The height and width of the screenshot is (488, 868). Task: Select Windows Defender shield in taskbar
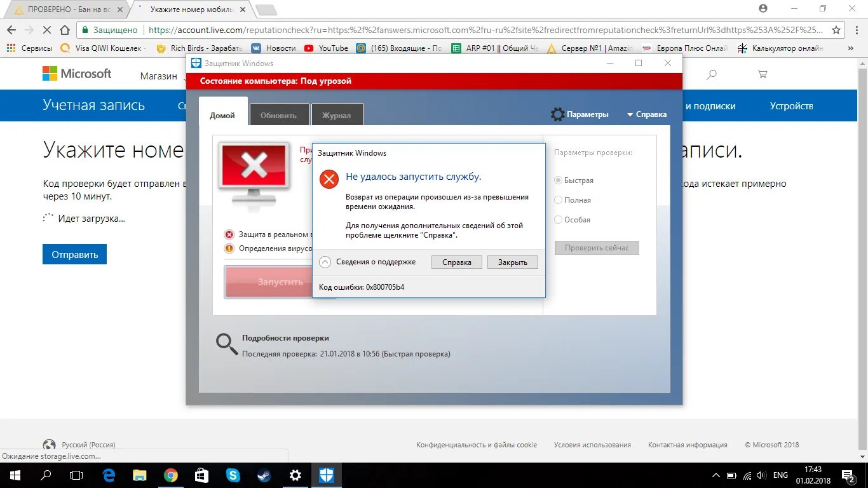tap(327, 475)
